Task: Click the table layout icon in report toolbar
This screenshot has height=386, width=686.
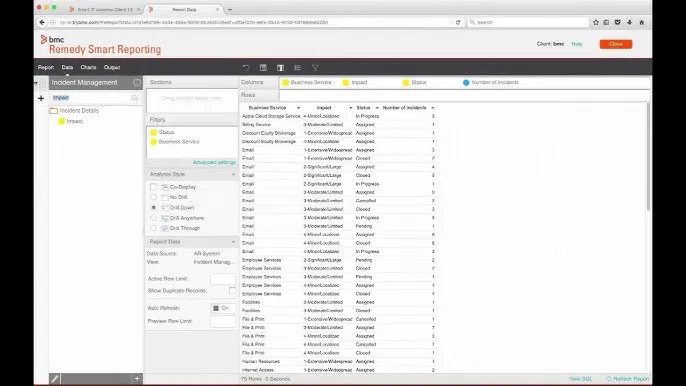Action: tap(263, 68)
